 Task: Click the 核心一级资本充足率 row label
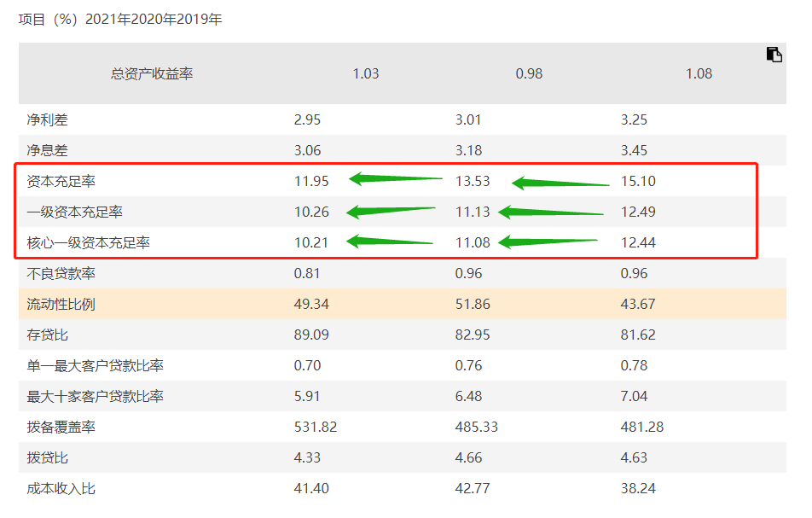(x=88, y=243)
